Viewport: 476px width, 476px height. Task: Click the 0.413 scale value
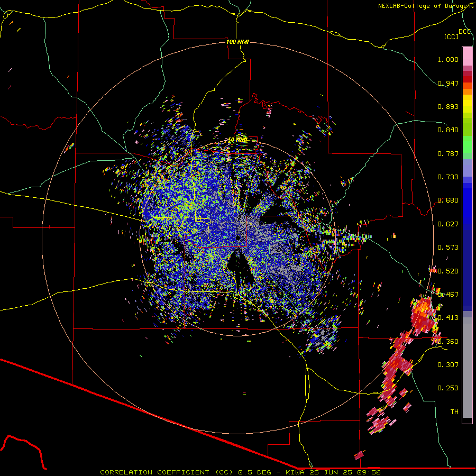pos(448,318)
